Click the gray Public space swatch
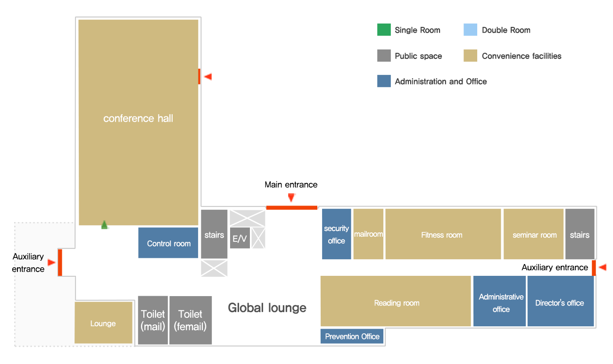Screen dimensions: 613x364 [384, 56]
